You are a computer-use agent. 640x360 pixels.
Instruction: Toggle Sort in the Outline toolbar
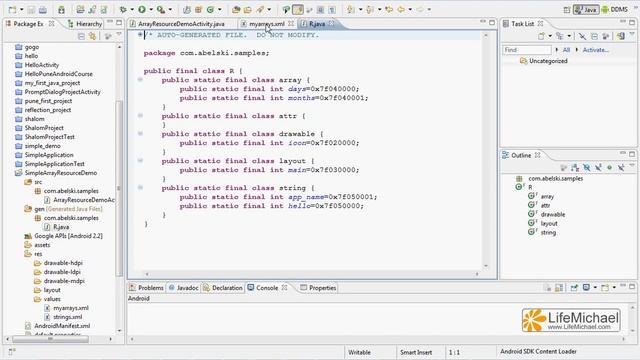(575, 167)
